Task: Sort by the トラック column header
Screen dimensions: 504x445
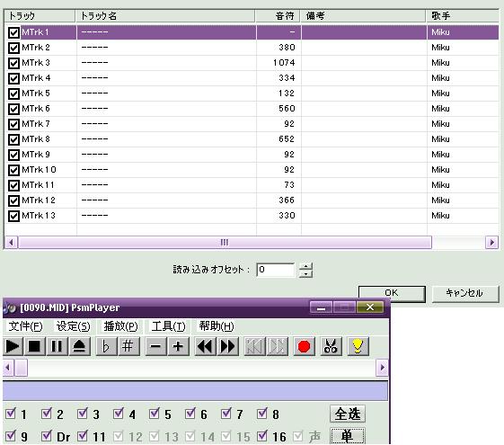Action: click(40, 16)
